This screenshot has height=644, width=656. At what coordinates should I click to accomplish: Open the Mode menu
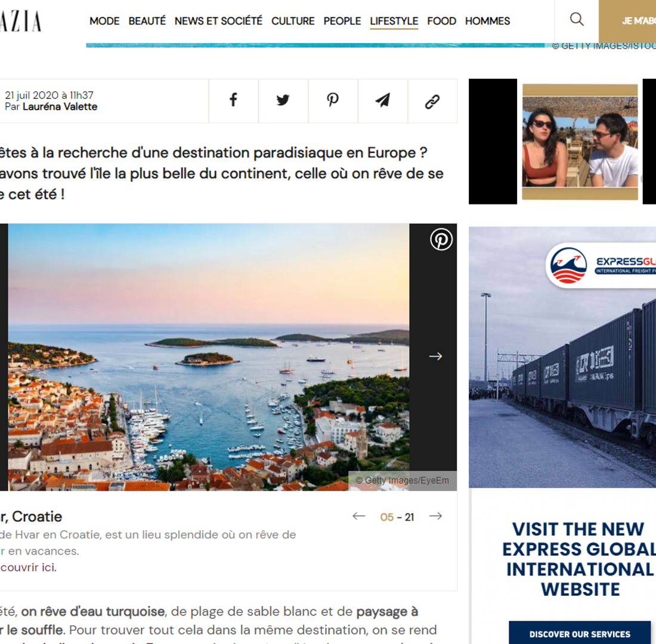point(104,21)
